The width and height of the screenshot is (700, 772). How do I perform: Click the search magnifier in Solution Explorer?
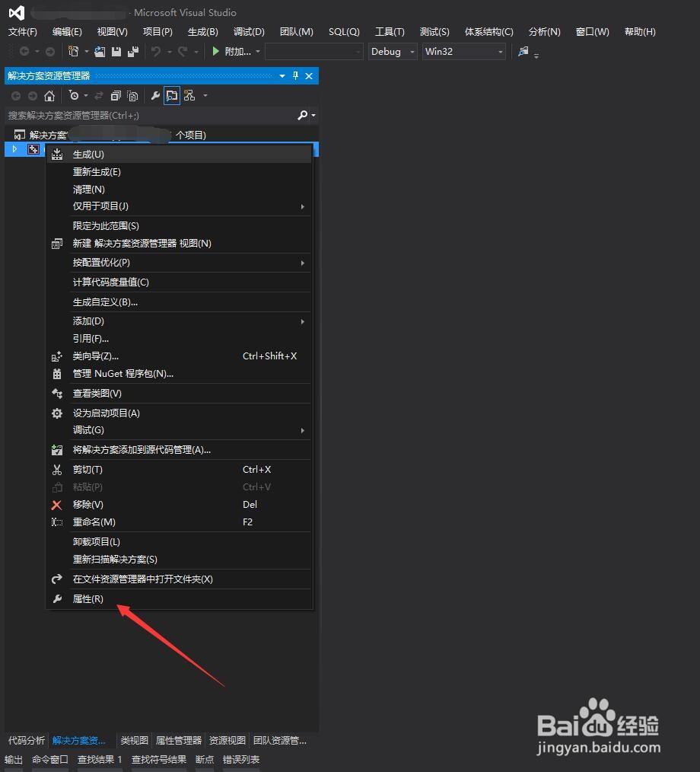tap(302, 114)
